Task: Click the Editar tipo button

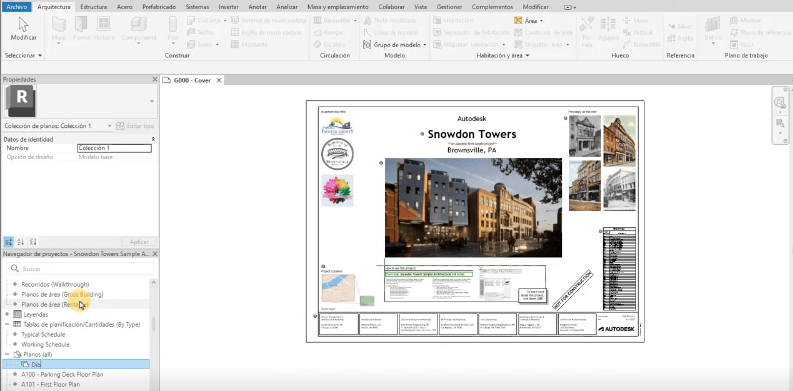Action: [x=136, y=126]
